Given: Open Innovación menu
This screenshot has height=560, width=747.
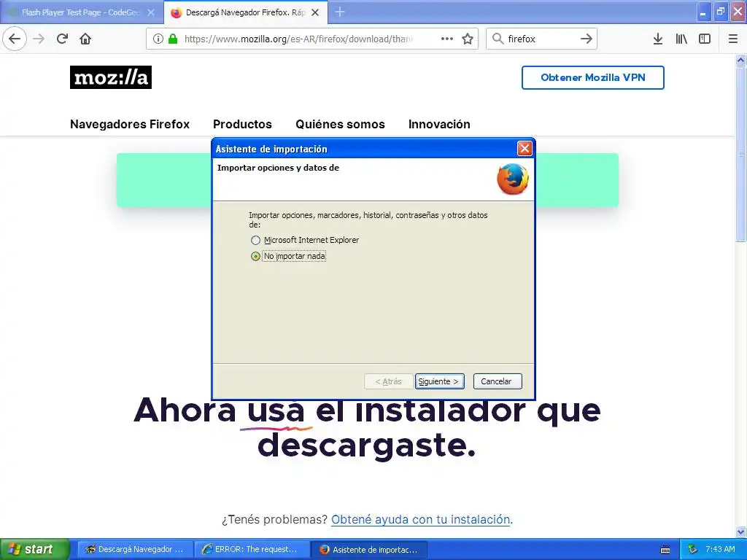Looking at the screenshot, I should coord(439,124).
